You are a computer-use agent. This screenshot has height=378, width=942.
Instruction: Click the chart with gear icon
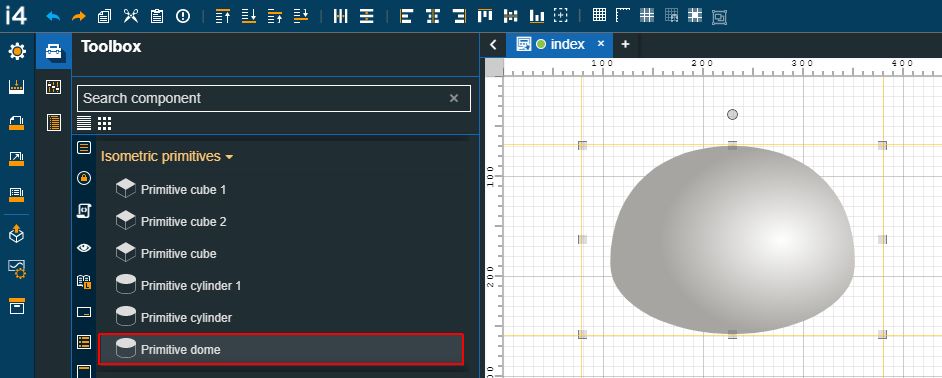point(17,269)
